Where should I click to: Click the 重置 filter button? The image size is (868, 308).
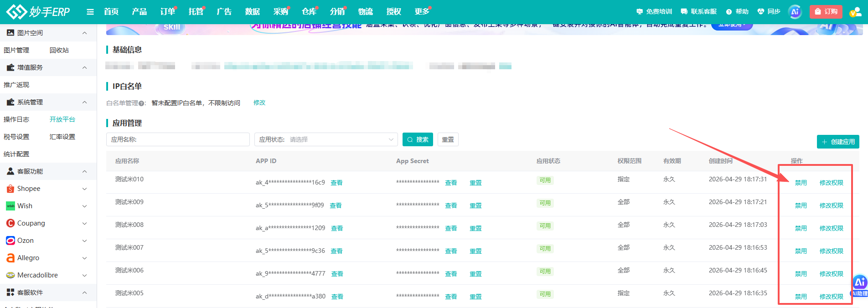coord(448,139)
